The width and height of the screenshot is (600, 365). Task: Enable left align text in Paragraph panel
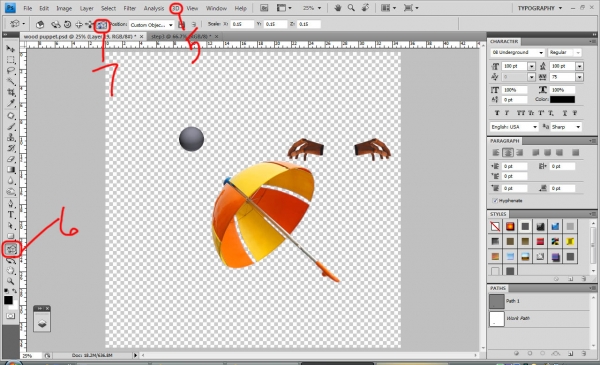(x=496, y=153)
